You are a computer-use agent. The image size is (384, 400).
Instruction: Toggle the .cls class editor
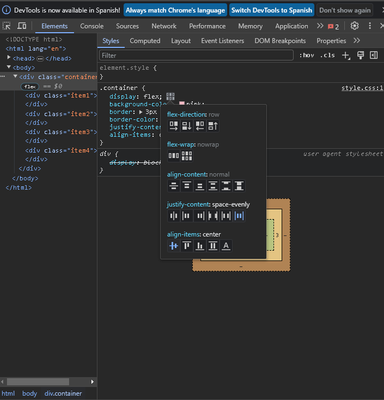coord(327,55)
